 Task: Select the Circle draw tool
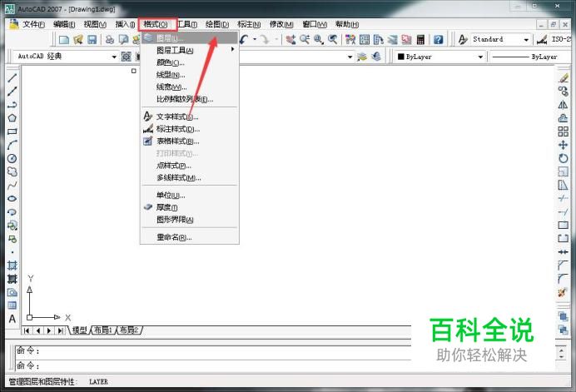[x=12, y=158]
